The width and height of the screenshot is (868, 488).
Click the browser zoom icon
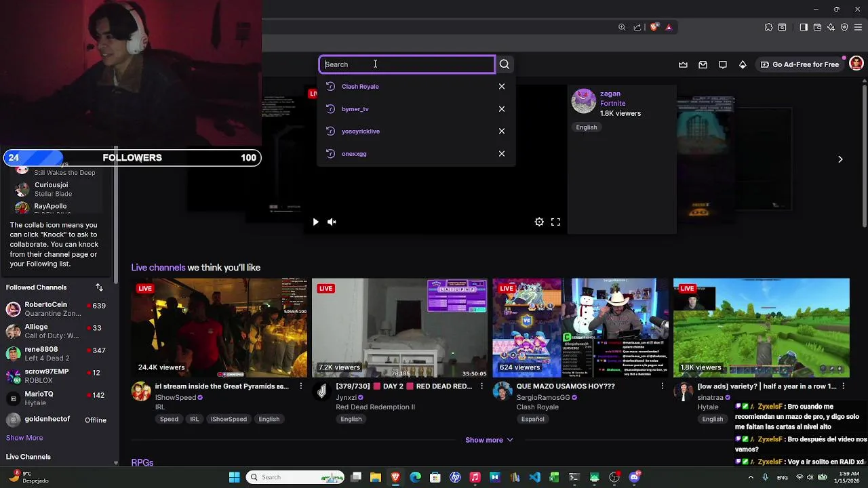coord(622,27)
